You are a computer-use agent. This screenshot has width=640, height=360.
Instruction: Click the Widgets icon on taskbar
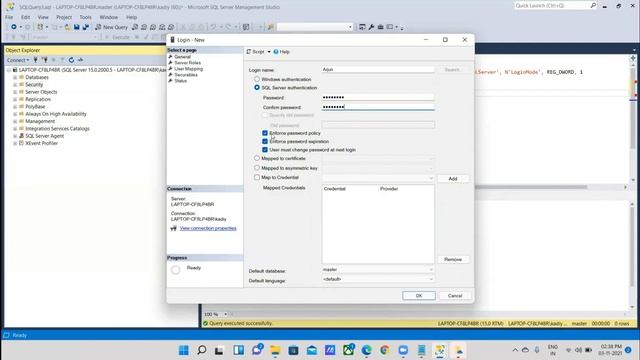238,350
